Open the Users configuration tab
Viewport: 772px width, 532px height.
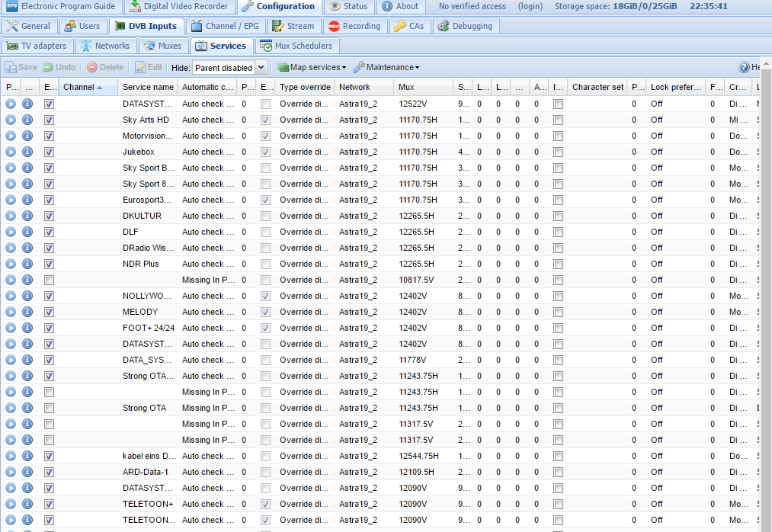click(x=83, y=26)
